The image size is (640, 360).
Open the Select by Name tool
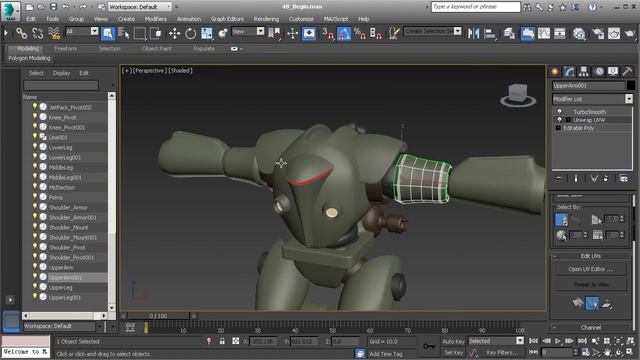tap(124, 33)
